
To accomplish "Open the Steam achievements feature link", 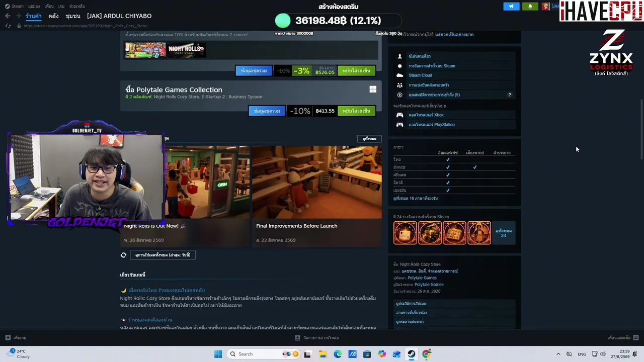I will click(432, 66).
